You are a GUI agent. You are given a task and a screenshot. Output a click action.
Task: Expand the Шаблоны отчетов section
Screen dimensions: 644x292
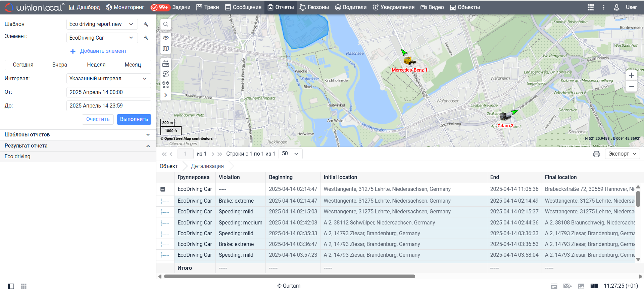point(77,135)
